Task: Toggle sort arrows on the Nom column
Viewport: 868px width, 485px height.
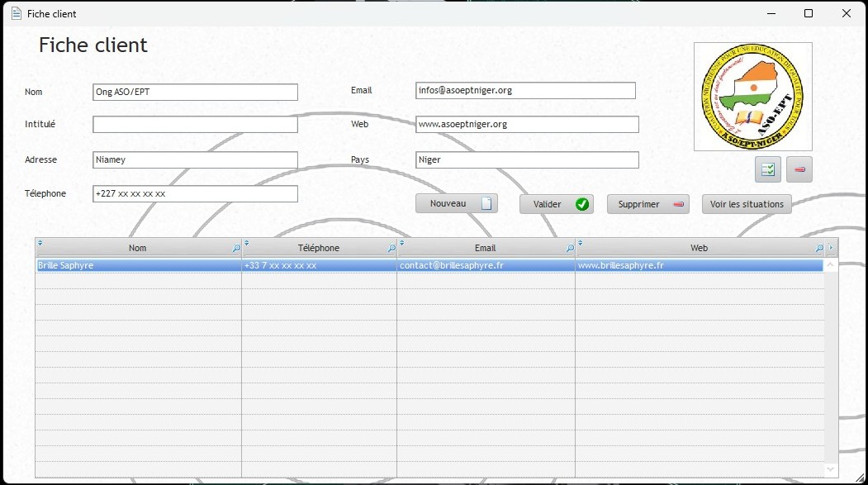Action: [40, 244]
